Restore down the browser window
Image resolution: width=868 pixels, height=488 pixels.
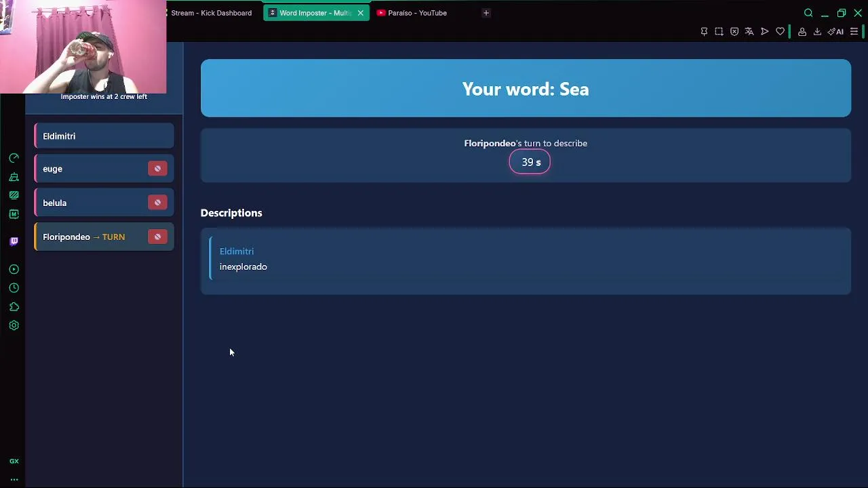click(842, 13)
